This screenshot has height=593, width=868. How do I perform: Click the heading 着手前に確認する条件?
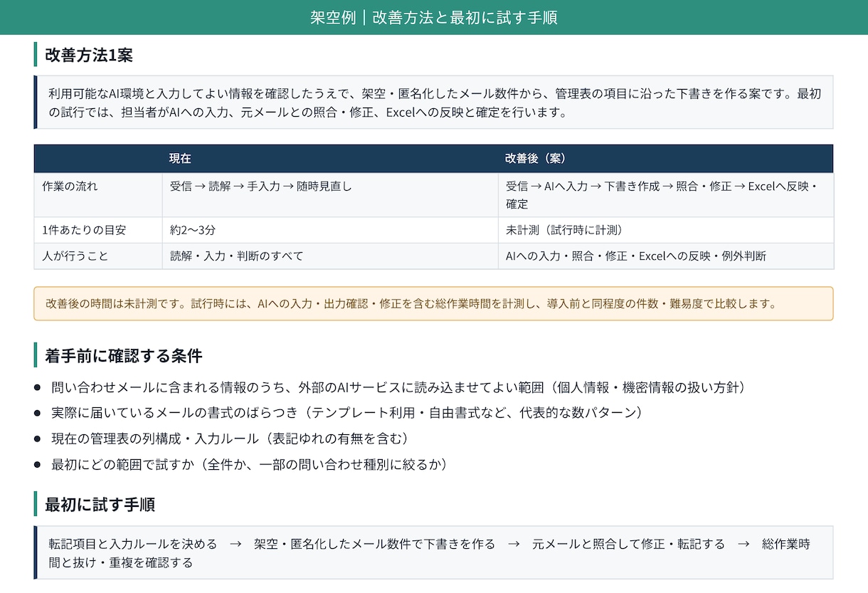124,356
